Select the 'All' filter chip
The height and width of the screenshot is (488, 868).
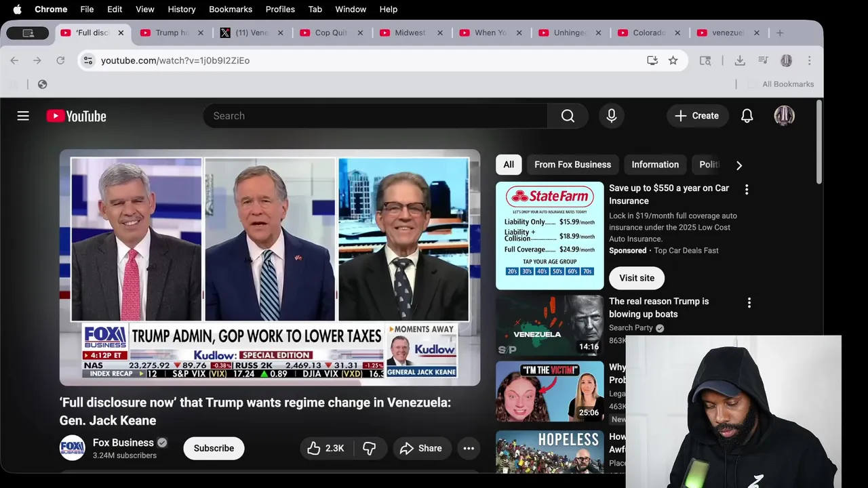pyautogui.click(x=509, y=165)
